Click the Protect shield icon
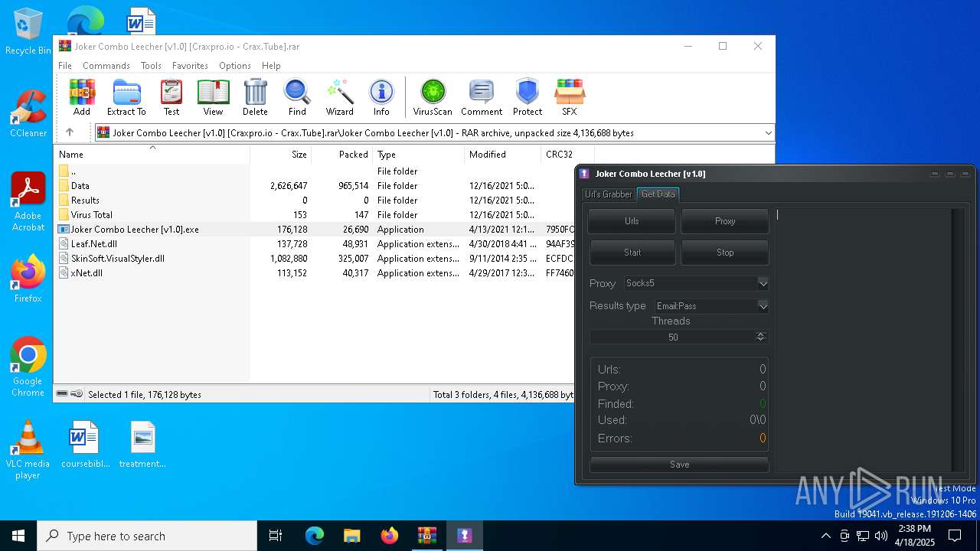This screenshot has width=980, height=551. [x=528, y=97]
